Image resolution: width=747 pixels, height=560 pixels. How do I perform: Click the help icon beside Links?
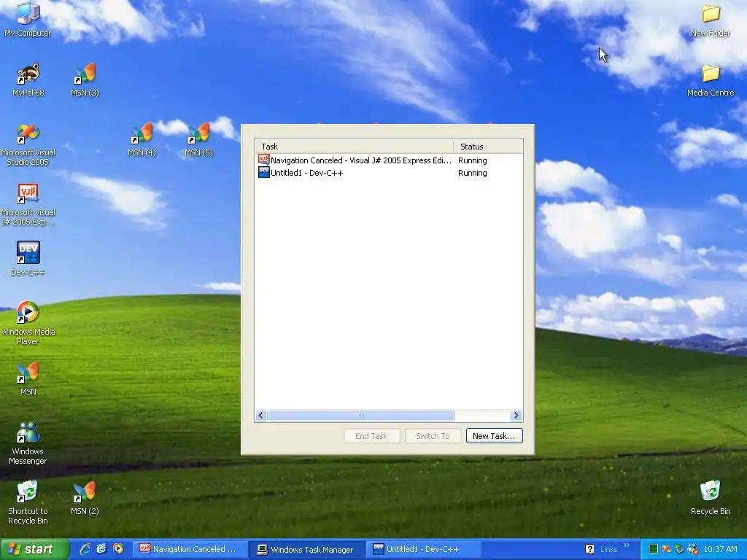589,549
